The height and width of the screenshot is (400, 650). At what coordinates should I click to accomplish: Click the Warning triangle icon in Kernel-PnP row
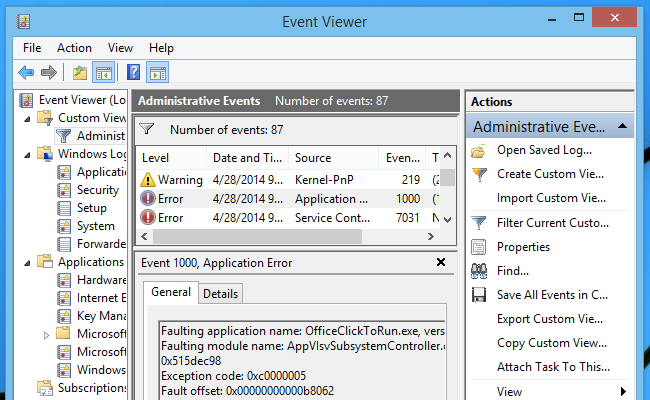pos(148,179)
